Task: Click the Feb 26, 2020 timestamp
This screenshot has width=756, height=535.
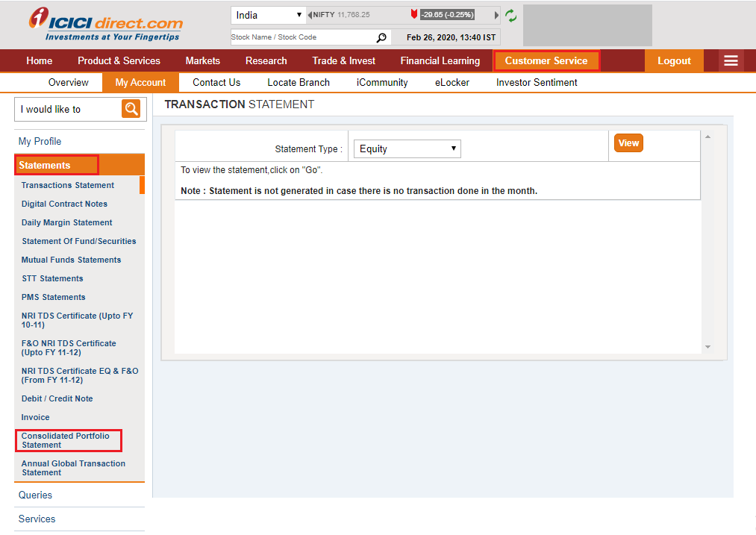Action: pyautogui.click(x=451, y=37)
